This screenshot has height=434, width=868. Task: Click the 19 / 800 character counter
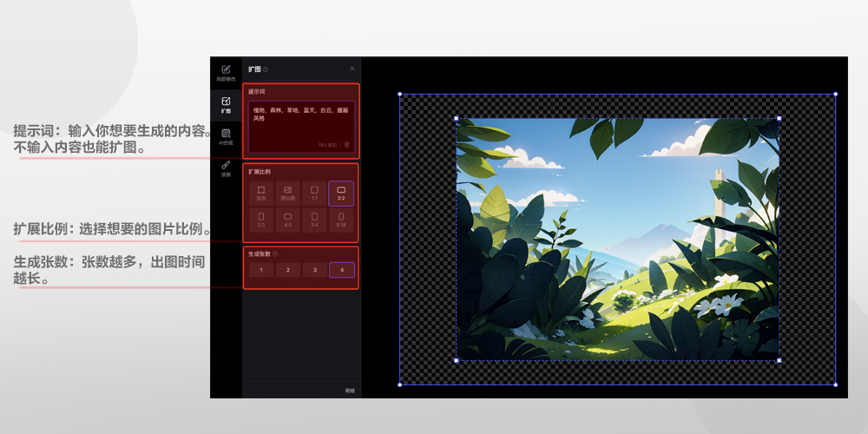(327, 144)
